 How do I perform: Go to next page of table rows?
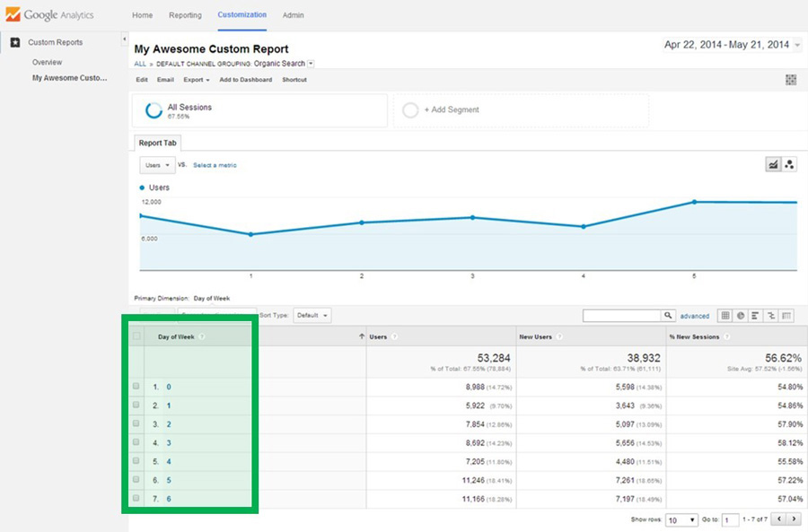(795, 519)
